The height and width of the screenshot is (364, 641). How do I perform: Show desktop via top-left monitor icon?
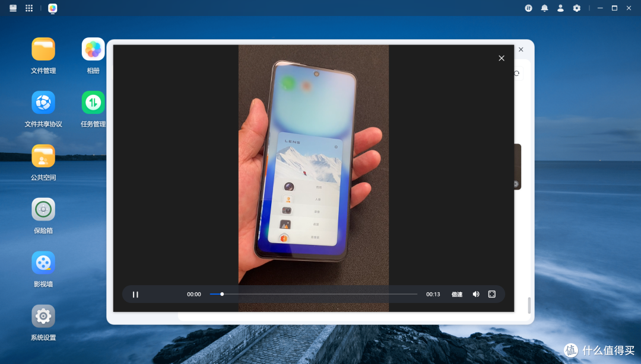13,8
